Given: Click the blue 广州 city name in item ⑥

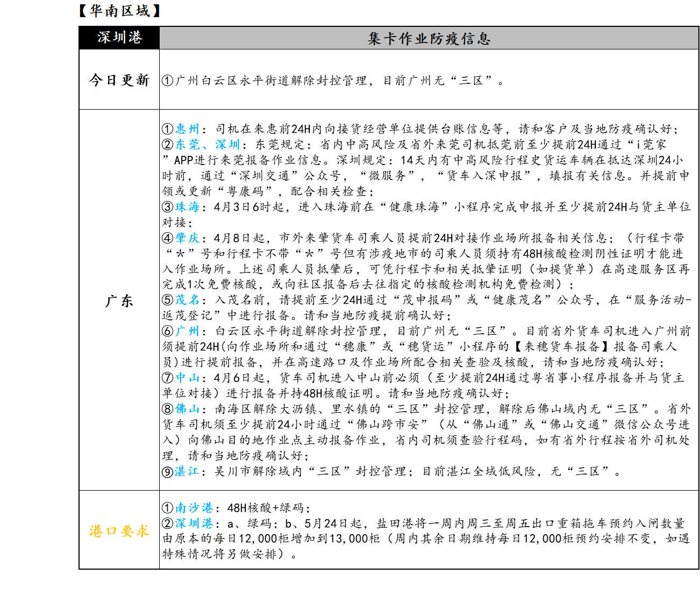Looking at the screenshot, I should (188, 331).
